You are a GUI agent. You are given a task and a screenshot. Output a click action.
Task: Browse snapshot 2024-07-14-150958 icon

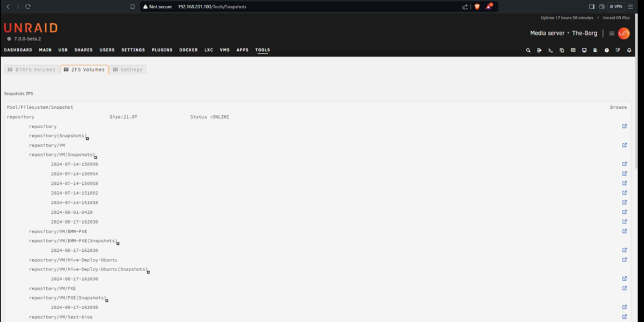(625, 183)
